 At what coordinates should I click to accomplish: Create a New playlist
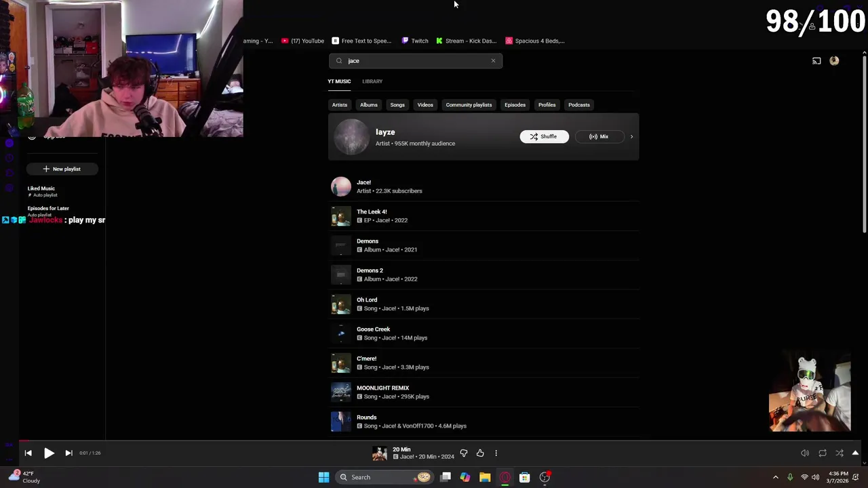pyautogui.click(x=62, y=169)
